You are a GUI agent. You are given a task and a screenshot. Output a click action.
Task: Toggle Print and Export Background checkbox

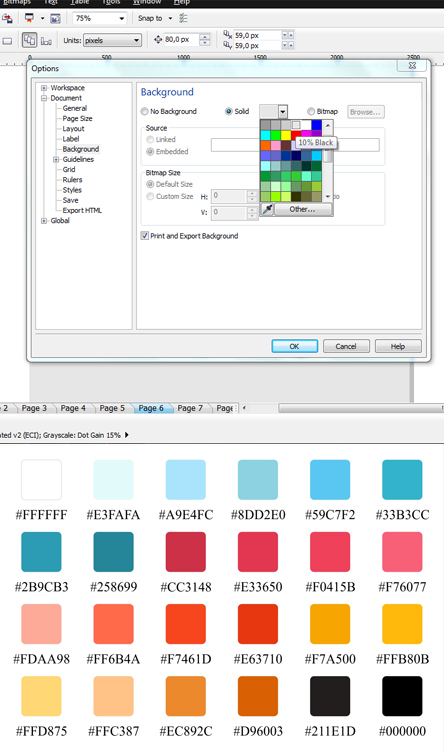pos(144,235)
